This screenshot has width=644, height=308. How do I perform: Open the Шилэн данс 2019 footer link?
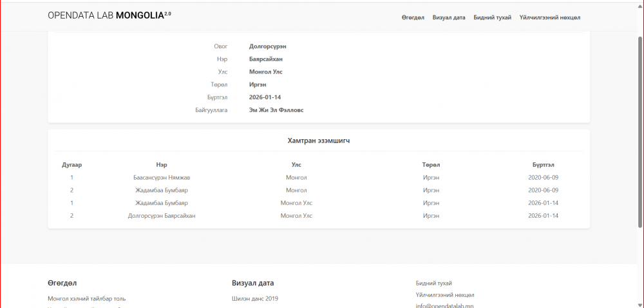254,299
